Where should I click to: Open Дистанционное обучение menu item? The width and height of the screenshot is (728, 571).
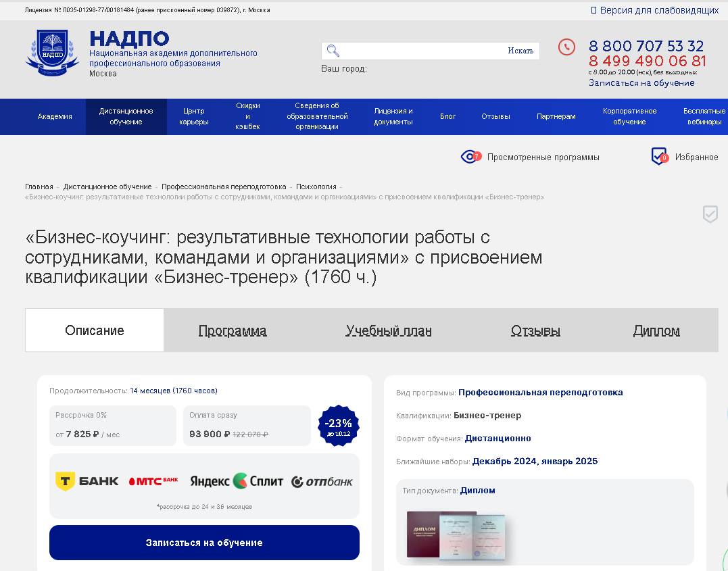126,116
